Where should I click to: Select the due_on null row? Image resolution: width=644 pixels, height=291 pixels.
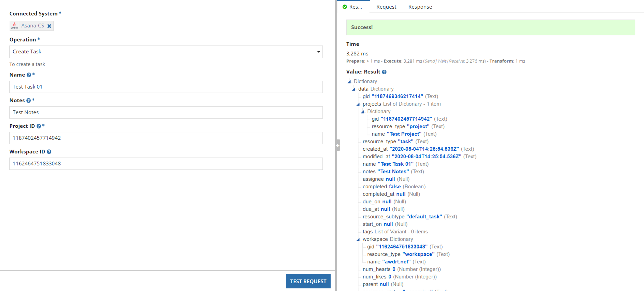click(384, 202)
